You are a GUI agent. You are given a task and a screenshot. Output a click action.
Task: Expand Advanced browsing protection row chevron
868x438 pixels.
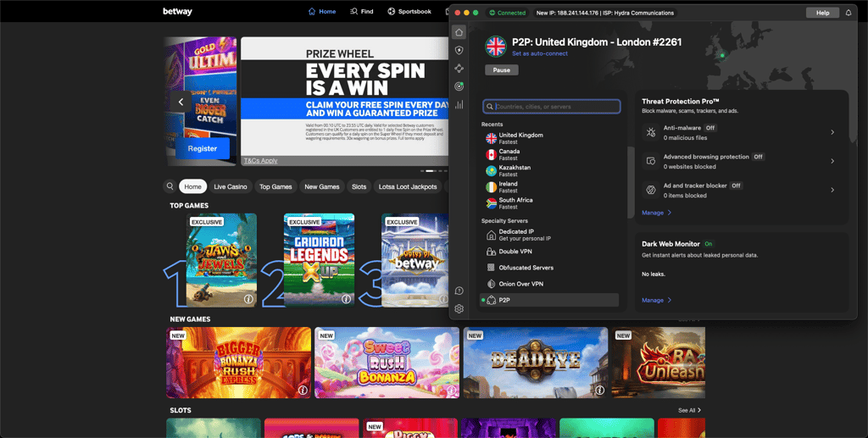click(832, 161)
